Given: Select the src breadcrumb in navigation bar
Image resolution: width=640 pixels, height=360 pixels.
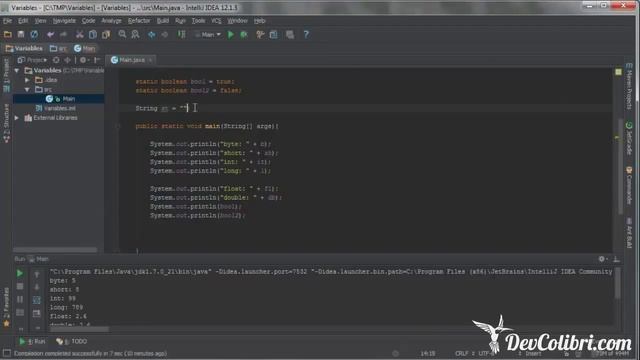Looking at the screenshot, I should pyautogui.click(x=59, y=49).
